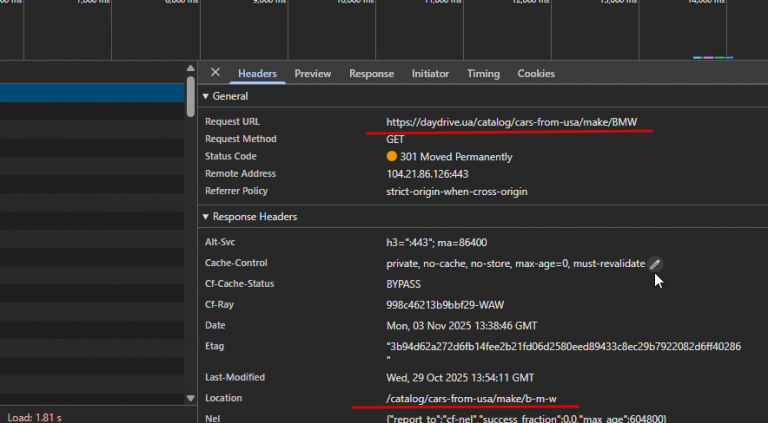Click the request list scroll-down arrow
768x423 pixels.
point(191,398)
